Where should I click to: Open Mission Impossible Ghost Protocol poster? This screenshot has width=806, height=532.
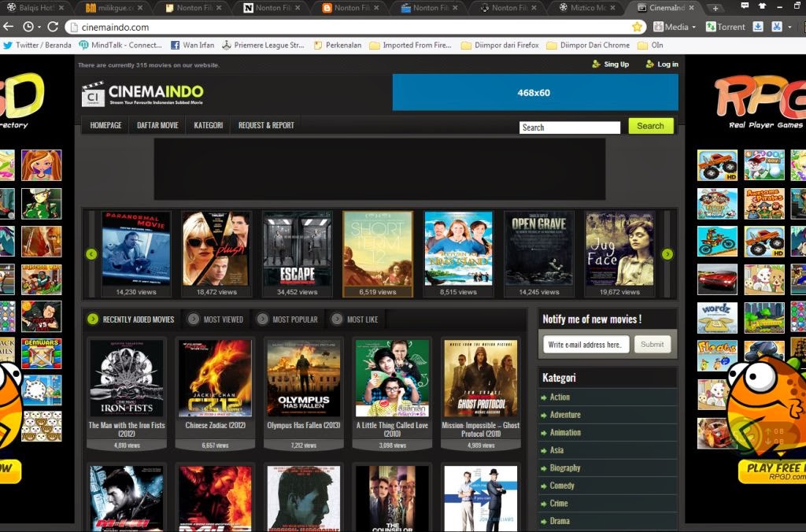click(x=481, y=378)
